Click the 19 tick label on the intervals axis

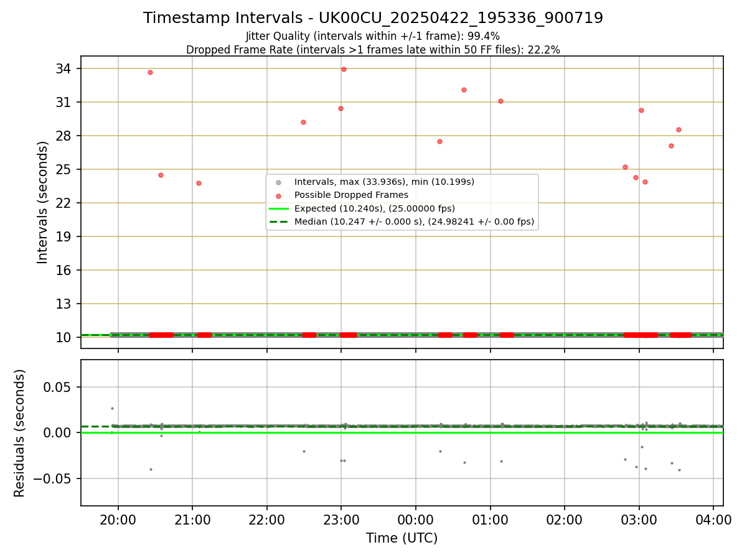(x=65, y=236)
